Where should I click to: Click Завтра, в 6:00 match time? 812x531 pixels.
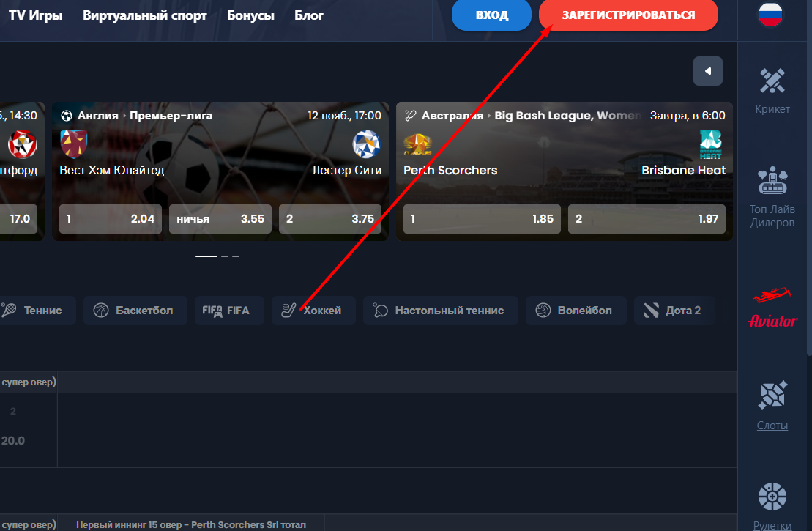point(688,116)
